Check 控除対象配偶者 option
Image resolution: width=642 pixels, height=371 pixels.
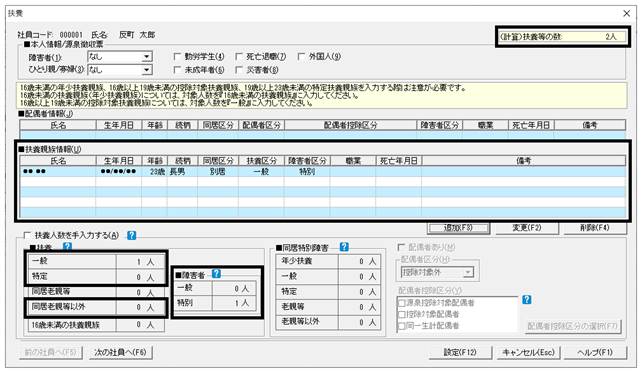point(402,314)
